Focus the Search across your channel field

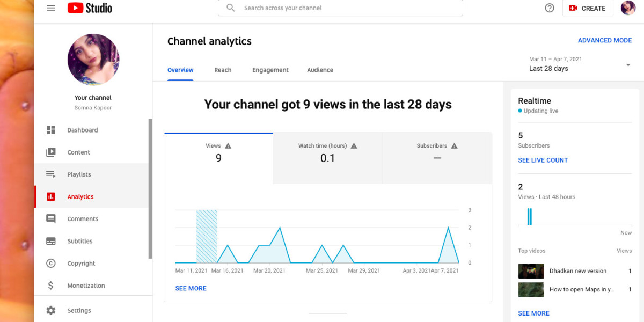[340, 8]
